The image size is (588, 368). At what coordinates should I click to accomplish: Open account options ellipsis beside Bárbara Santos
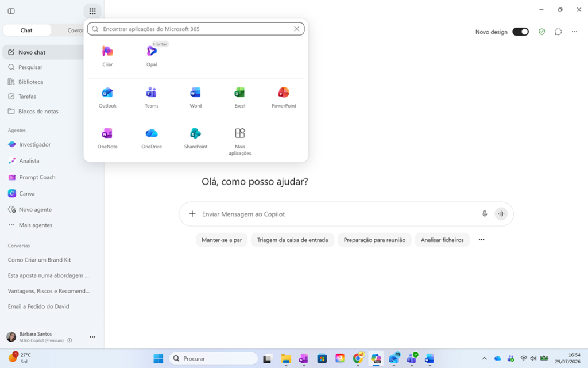point(92,337)
